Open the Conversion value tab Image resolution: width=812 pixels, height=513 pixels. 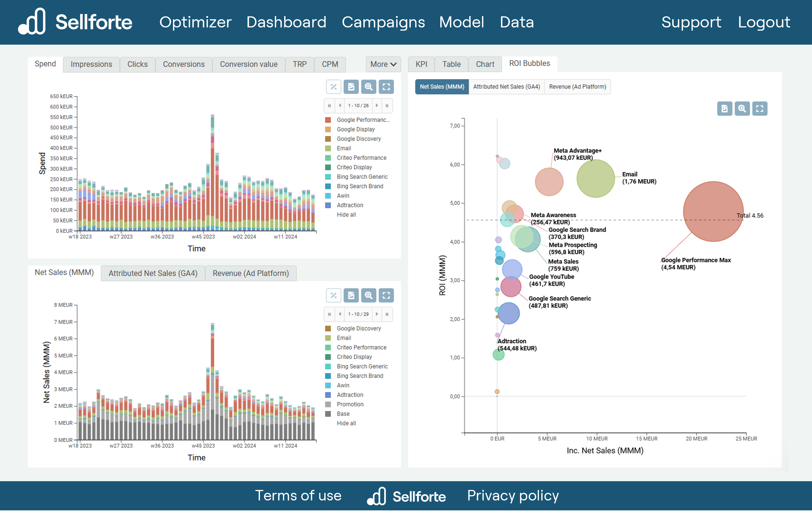(x=249, y=64)
